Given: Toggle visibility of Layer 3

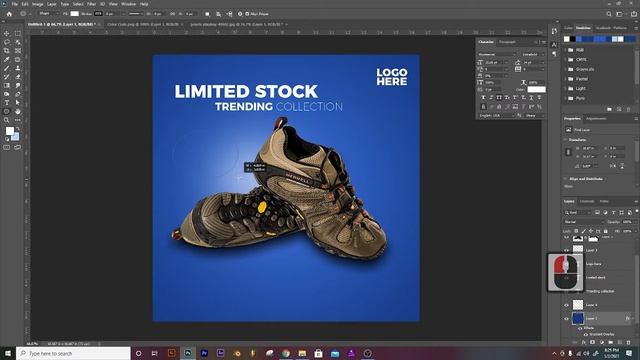Looking at the screenshot, I should [566, 250].
